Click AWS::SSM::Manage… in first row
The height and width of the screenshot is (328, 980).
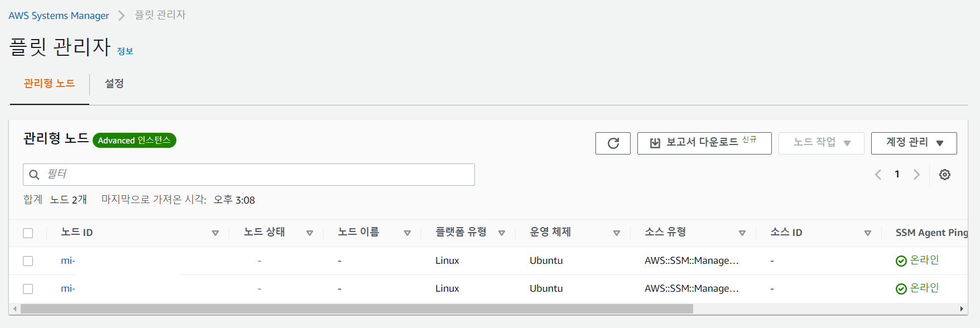691,261
